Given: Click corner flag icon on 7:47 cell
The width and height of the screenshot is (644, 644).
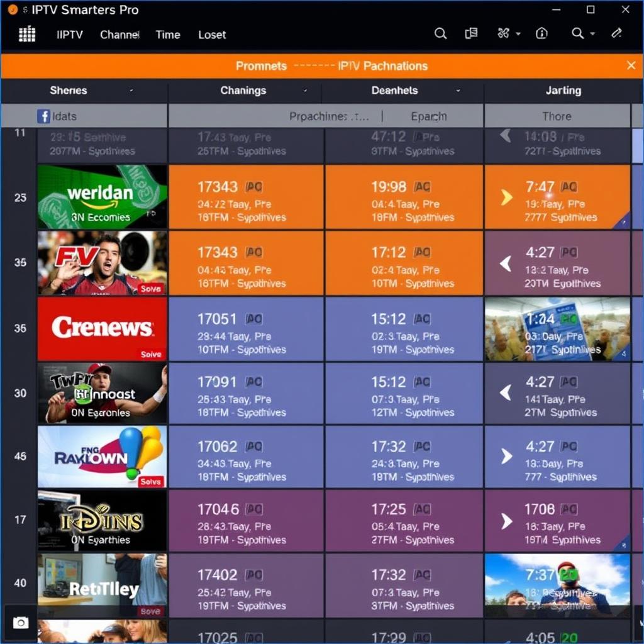Looking at the screenshot, I should point(623,222).
